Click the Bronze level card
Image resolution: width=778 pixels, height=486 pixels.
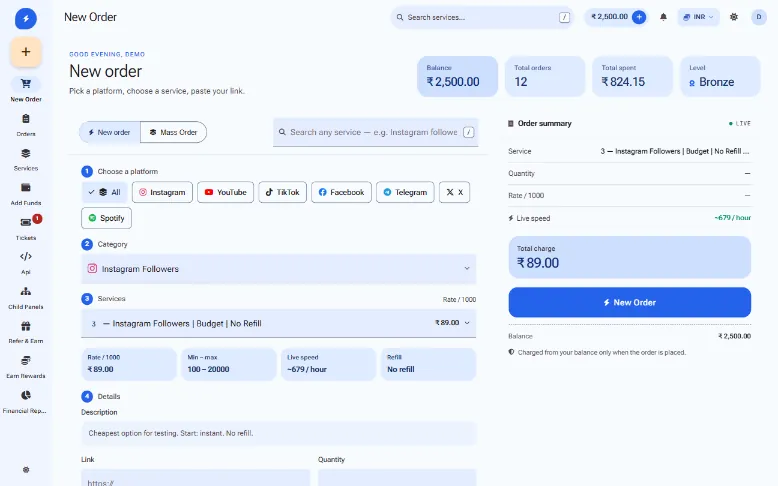coord(720,76)
